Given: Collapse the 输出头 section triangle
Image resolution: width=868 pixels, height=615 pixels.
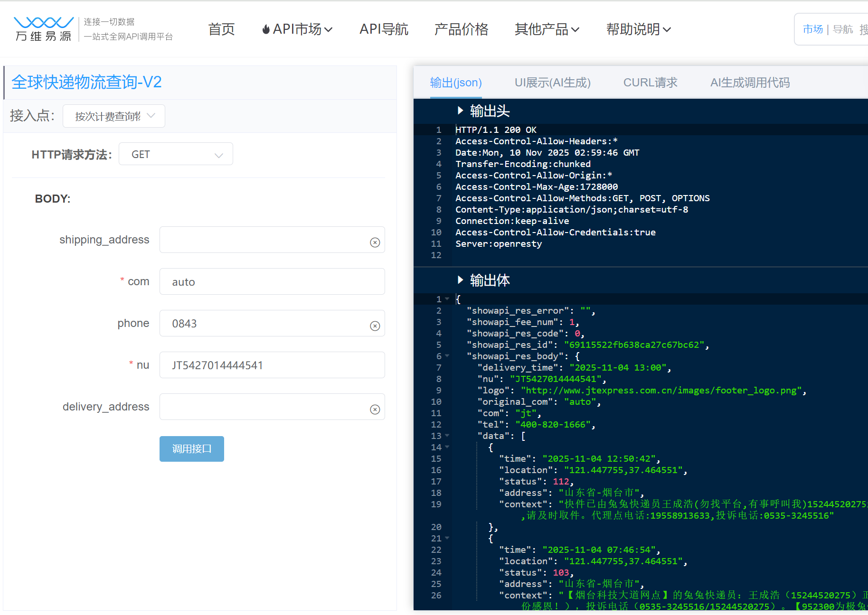Looking at the screenshot, I should (460, 111).
